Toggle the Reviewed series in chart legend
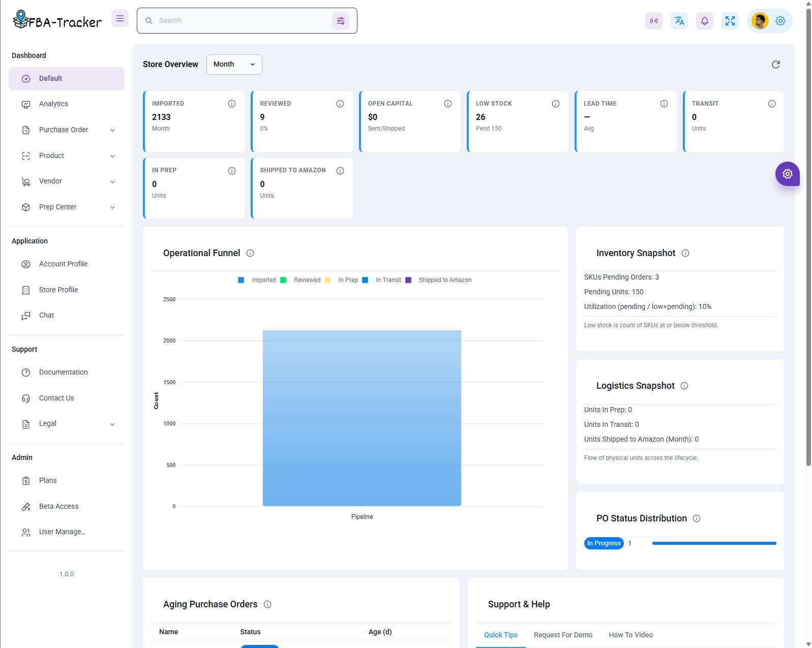The image size is (812, 648). point(300,280)
